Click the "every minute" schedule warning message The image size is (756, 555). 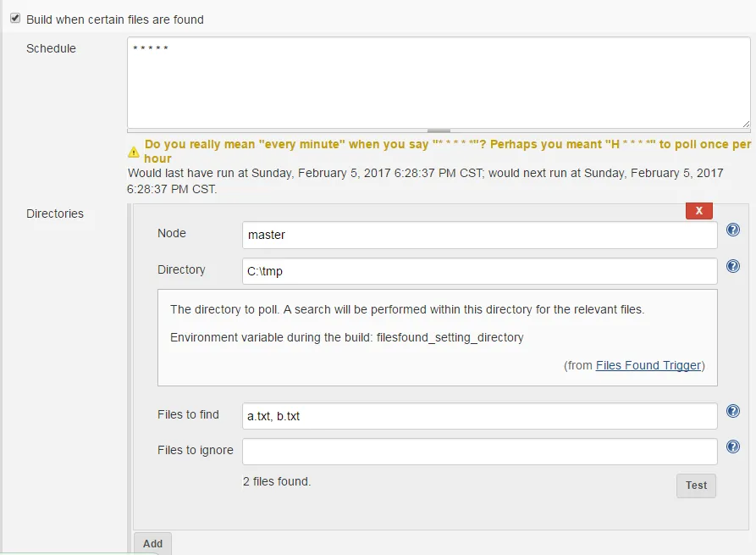tap(447, 151)
